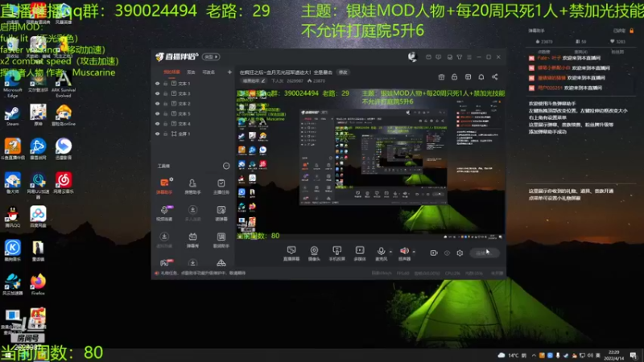The width and height of the screenshot is (644, 362).
Task: Open the Steam desktop shortcut
Action: pyautogui.click(x=12, y=116)
